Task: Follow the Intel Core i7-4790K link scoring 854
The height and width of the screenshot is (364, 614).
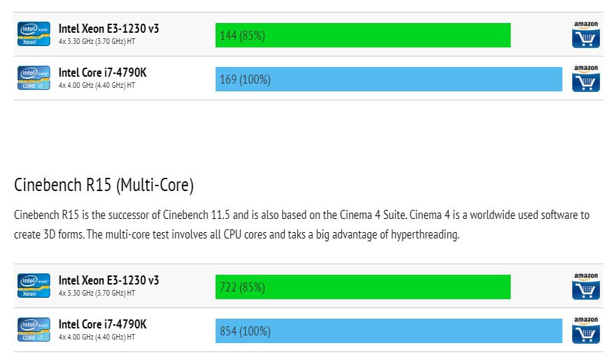Action: [103, 324]
